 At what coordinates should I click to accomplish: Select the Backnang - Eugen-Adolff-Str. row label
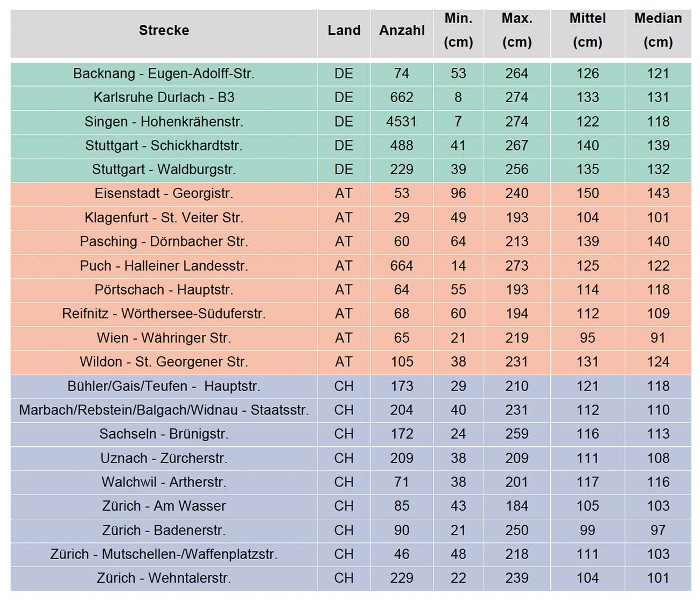tap(164, 74)
